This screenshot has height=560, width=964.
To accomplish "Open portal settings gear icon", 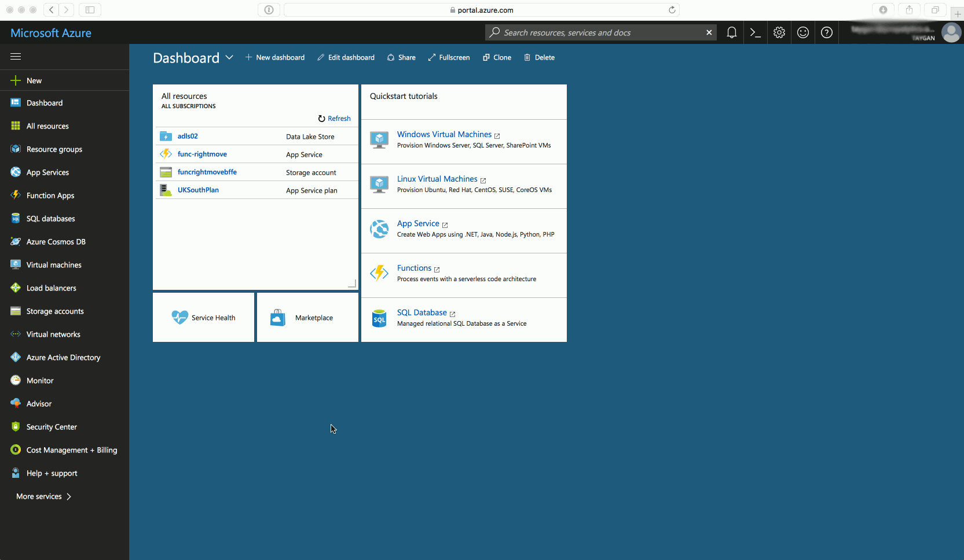I will click(x=779, y=32).
